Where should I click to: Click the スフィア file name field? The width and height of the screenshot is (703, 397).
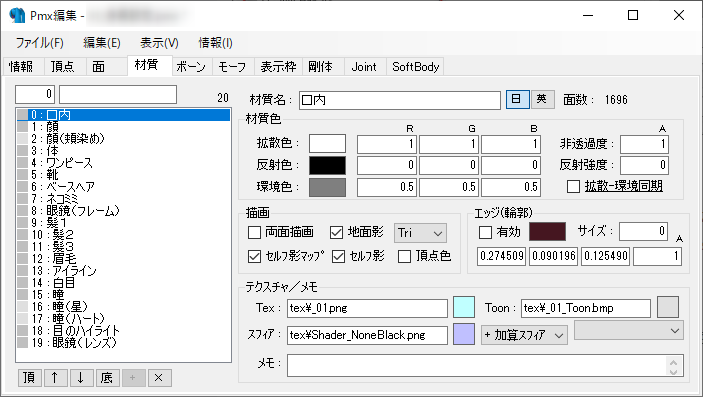coord(367,335)
